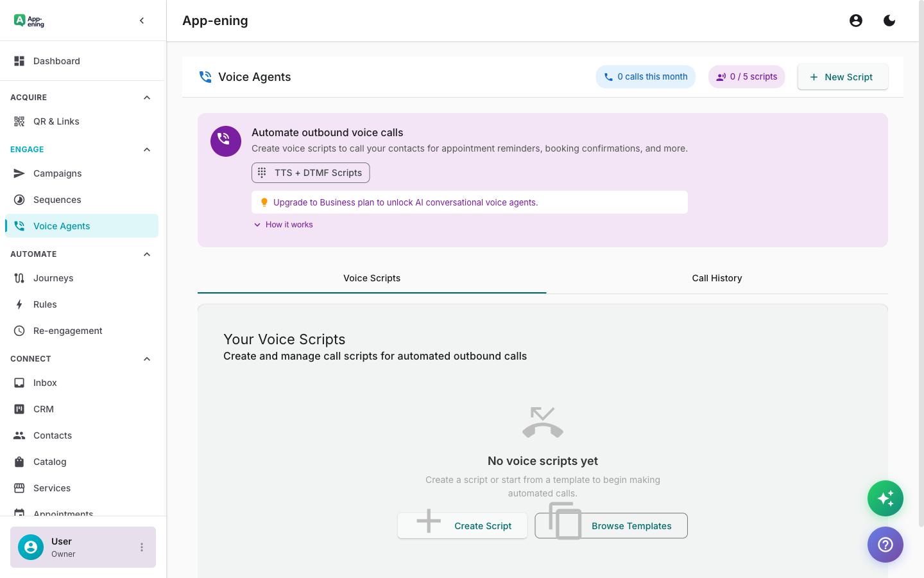This screenshot has width=924, height=578.
Task: Switch to the Call History tab
Action: (717, 278)
